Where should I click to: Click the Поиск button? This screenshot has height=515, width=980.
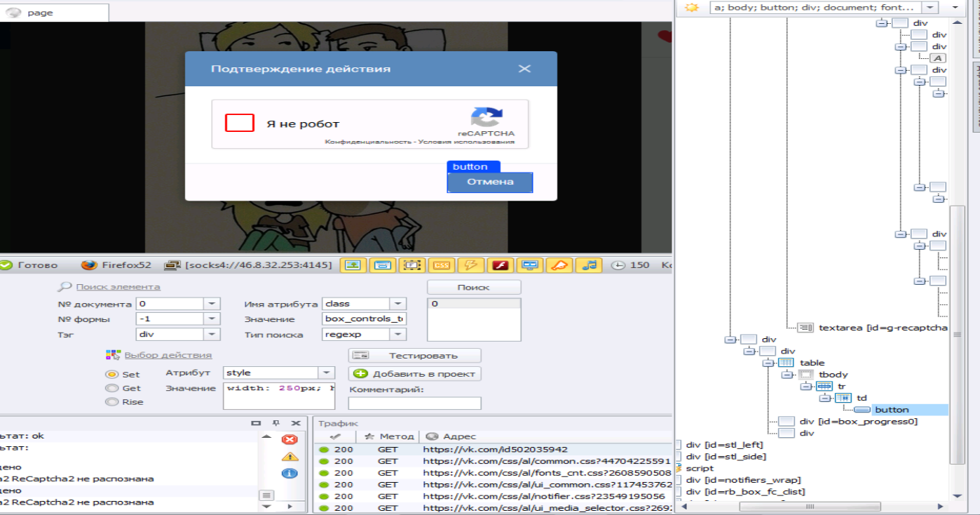click(474, 287)
